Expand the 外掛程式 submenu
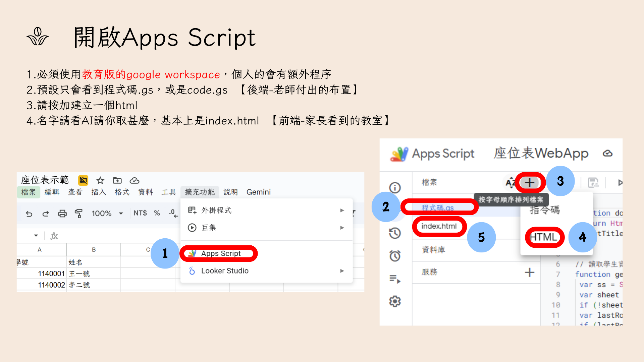Viewport: 644px width, 362px height. [x=266, y=210]
